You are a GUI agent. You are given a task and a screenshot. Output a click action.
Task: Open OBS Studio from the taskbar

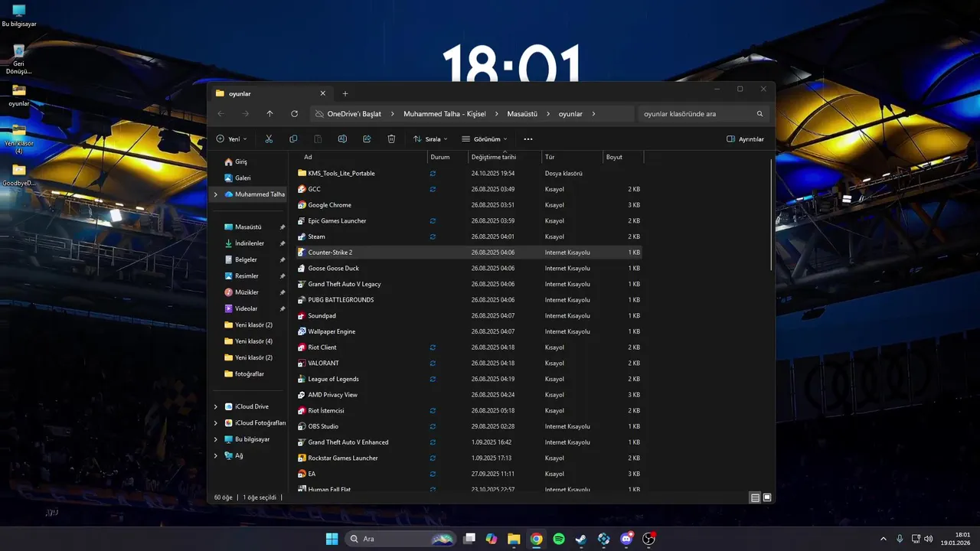648,539
